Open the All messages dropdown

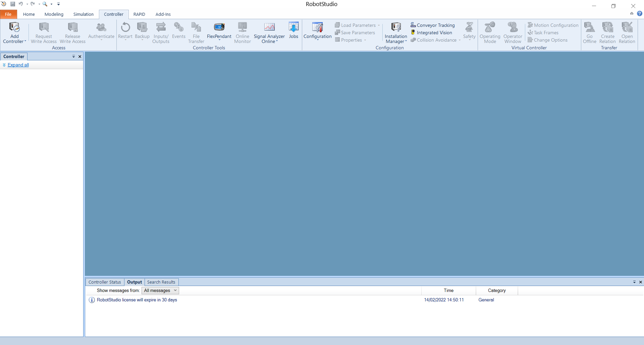tap(160, 291)
